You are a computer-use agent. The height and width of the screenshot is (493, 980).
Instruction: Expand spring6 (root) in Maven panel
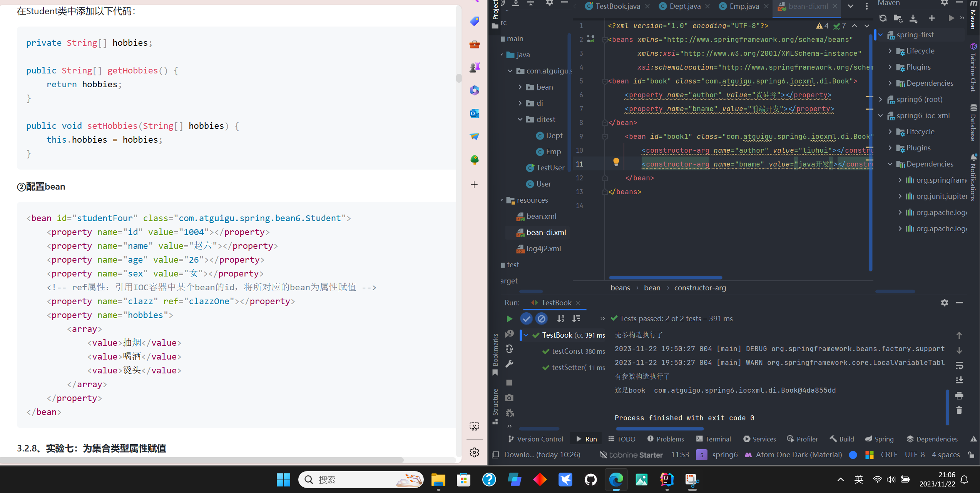pos(881,100)
